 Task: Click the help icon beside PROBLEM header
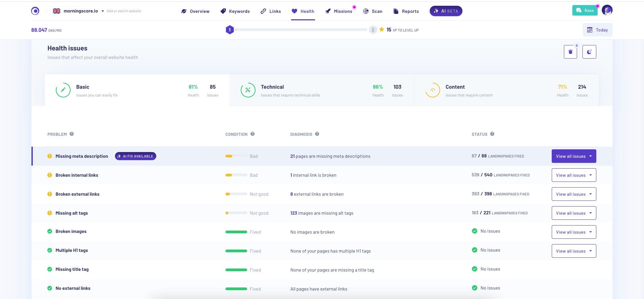click(x=72, y=134)
